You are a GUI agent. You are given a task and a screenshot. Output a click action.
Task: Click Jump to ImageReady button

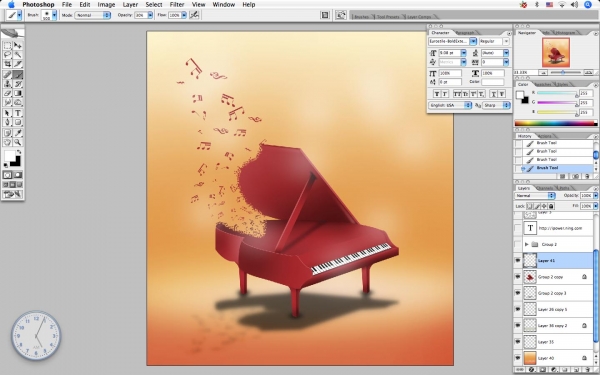(x=13, y=194)
